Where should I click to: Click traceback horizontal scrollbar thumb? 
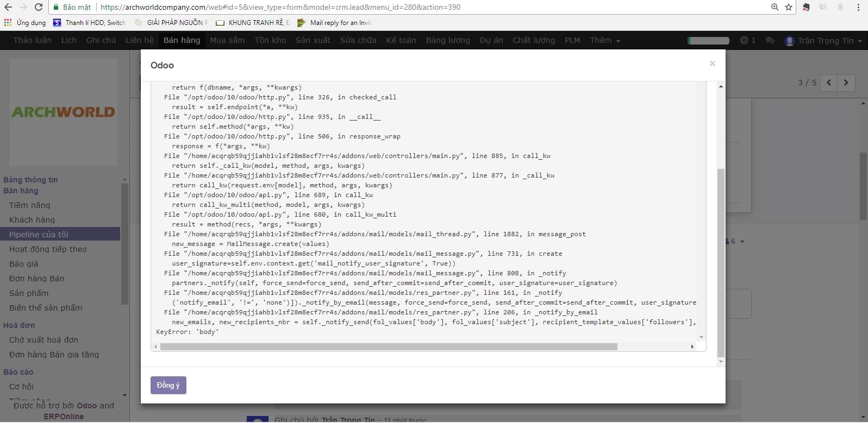click(x=389, y=346)
